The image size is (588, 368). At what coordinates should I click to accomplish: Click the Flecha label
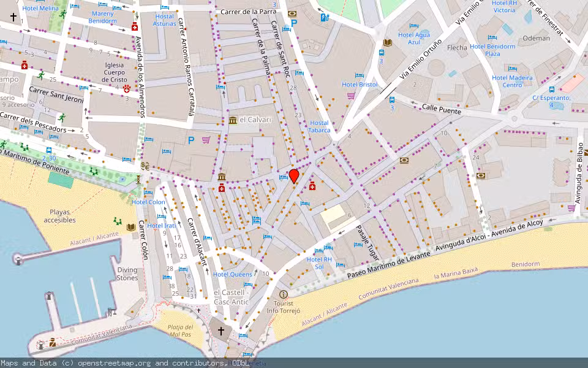click(457, 48)
